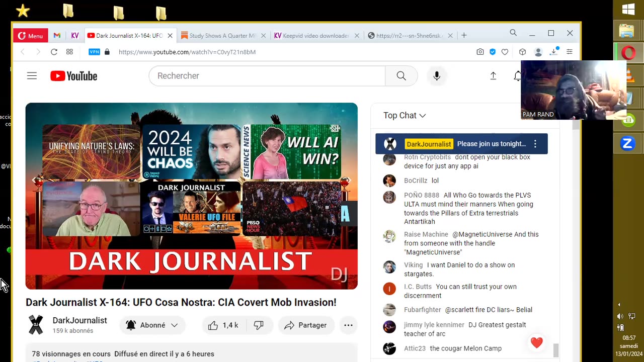Close the Dark Journalist X-164 tab
This screenshot has height=362, width=644.
point(170,36)
